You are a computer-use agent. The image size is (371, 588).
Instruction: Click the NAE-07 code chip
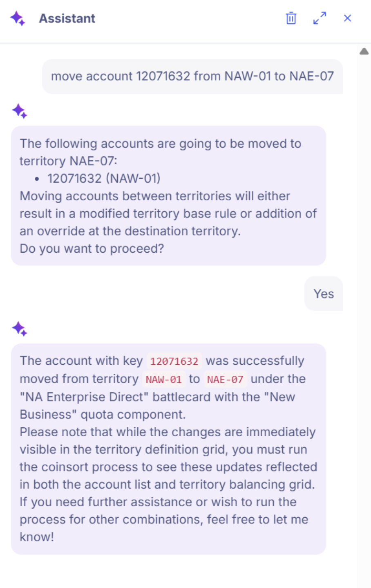point(225,379)
